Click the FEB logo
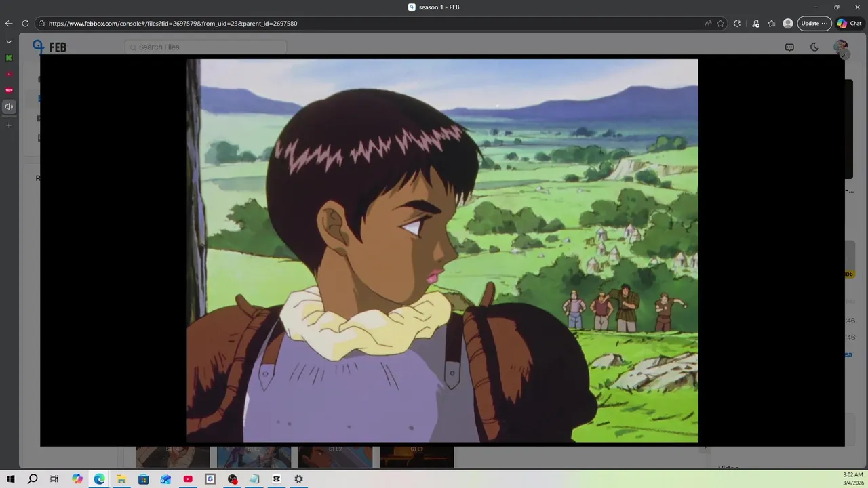The width and height of the screenshot is (868, 488). point(50,47)
